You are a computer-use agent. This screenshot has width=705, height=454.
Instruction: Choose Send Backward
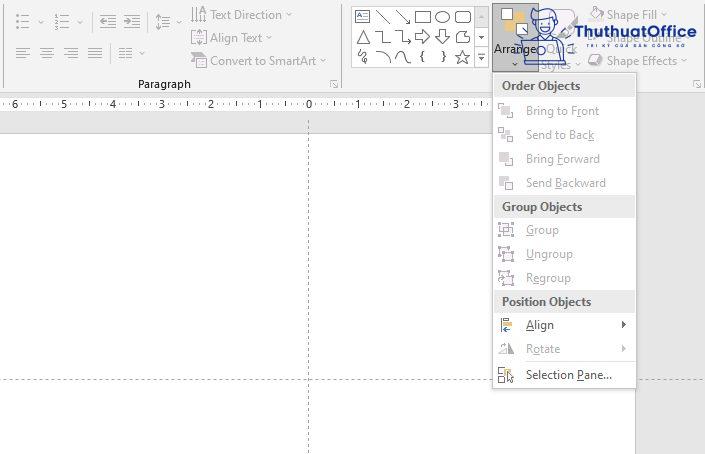click(x=564, y=183)
